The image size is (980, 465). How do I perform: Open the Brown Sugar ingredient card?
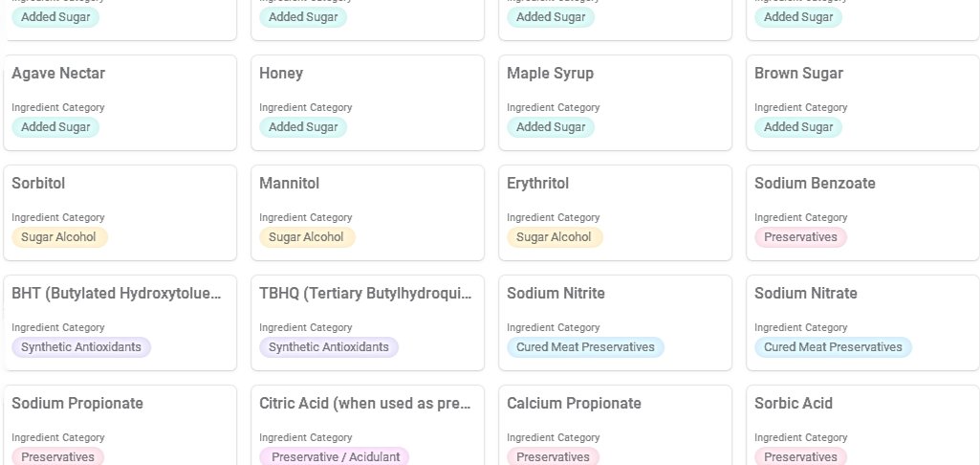862,102
